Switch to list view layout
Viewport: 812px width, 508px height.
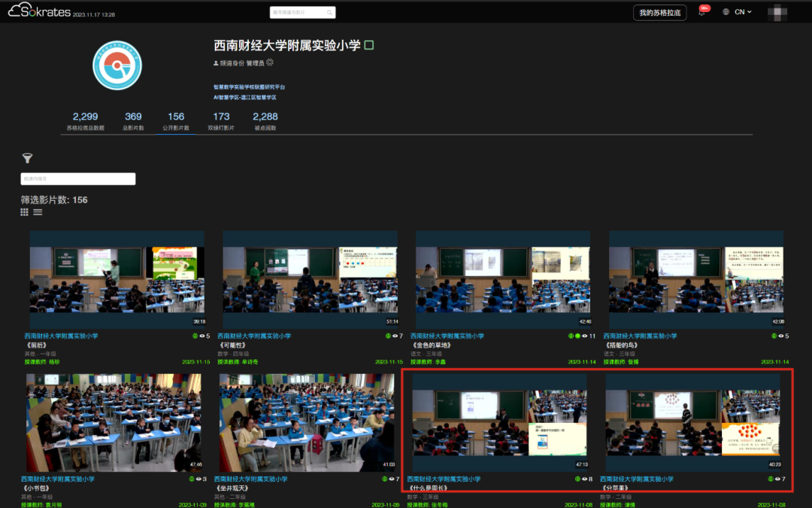click(38, 213)
